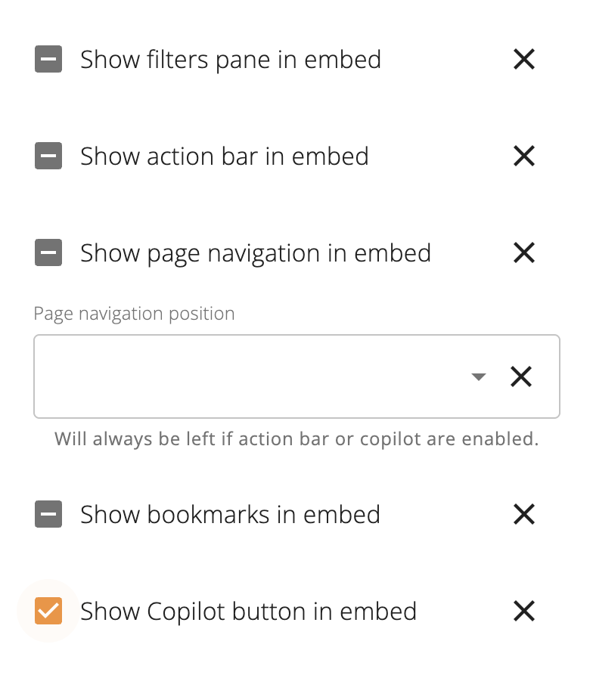Check the bookmarks in embed checkbox
Viewport: 593px width, 700px height.
coord(48,515)
